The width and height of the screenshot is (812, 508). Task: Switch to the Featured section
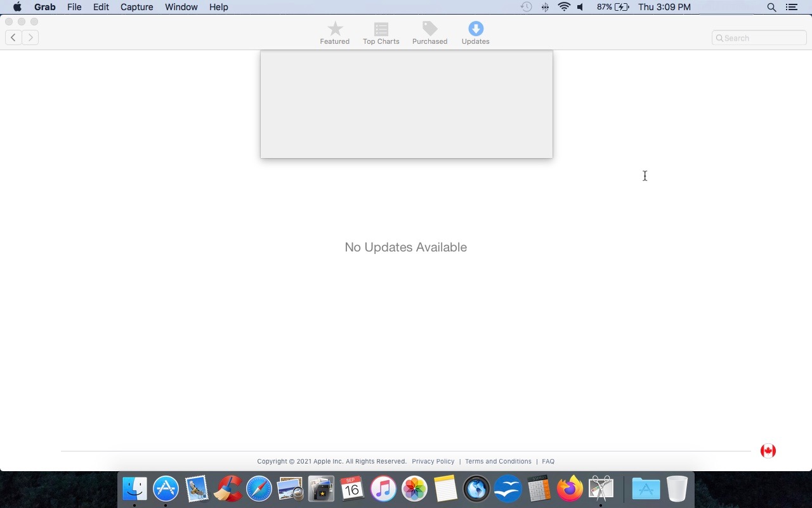(334, 32)
